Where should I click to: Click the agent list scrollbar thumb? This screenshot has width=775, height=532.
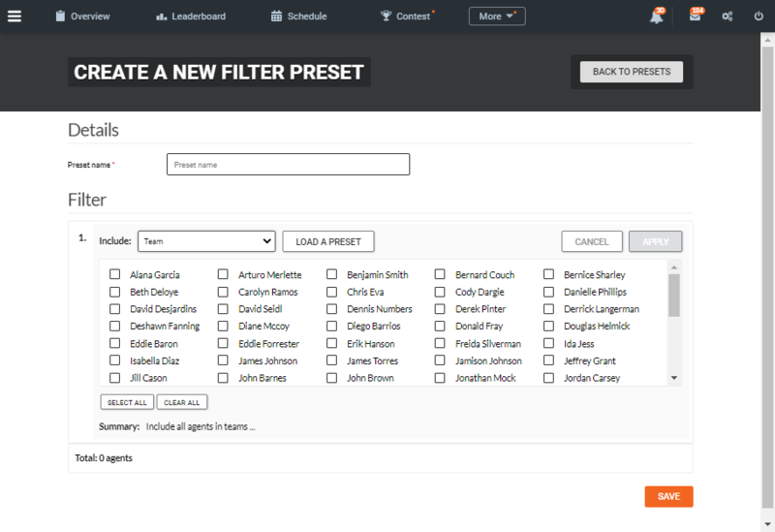tap(673, 296)
